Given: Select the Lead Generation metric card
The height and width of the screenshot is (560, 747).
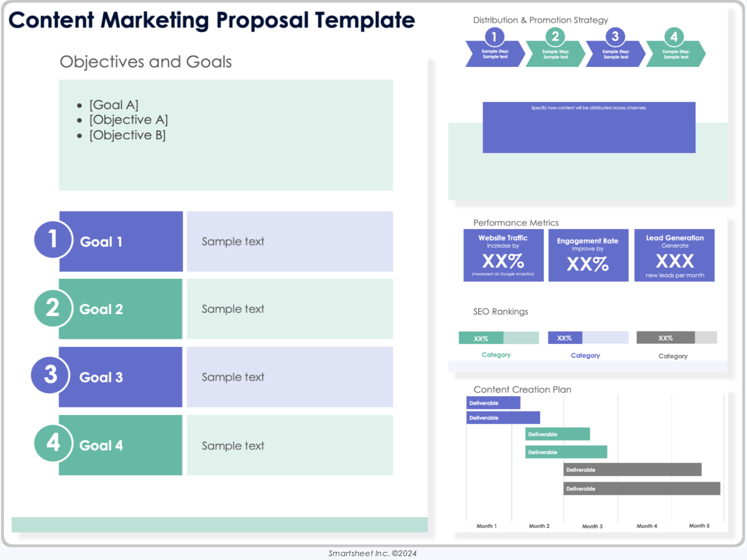Looking at the screenshot, I should 674,255.
